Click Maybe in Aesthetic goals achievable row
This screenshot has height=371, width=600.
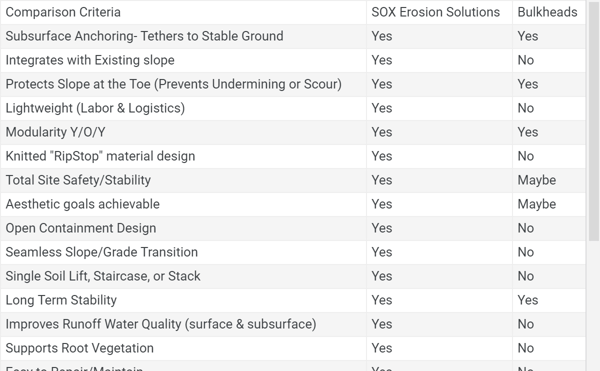[536, 204]
